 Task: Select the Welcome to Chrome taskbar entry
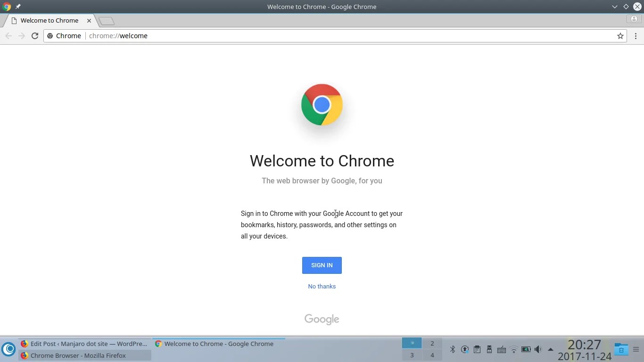[219, 344]
